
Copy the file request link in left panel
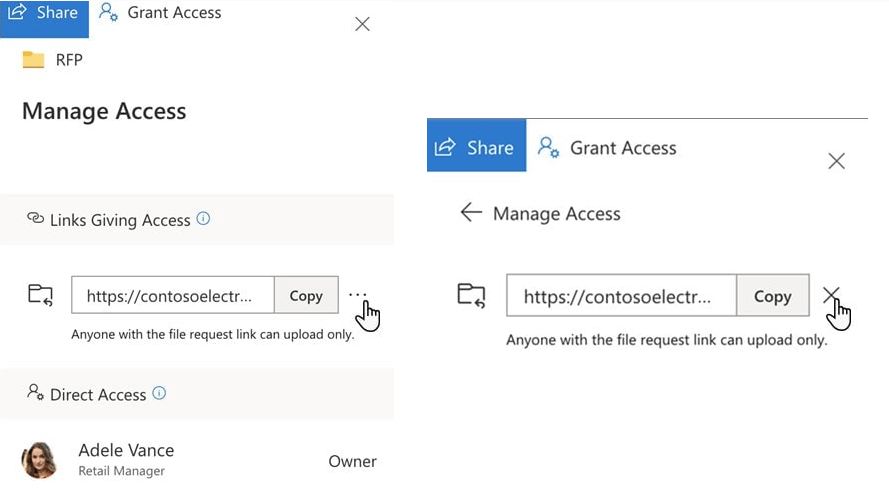306,296
